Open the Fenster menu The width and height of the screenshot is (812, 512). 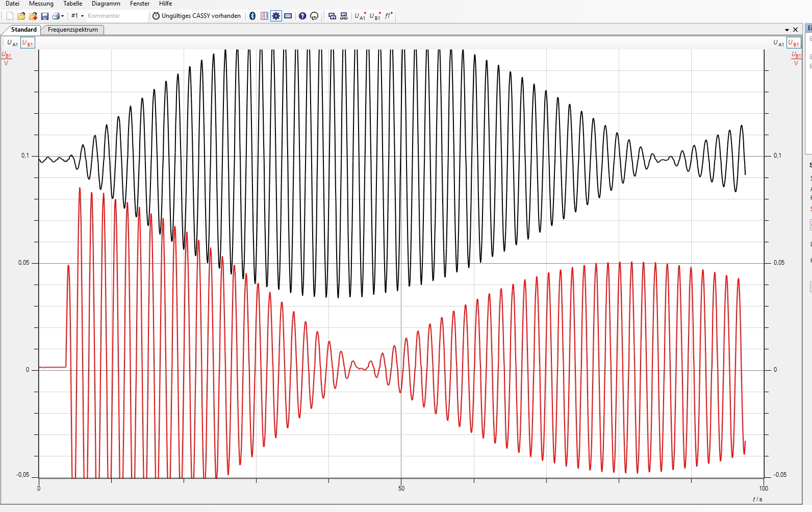140,4
